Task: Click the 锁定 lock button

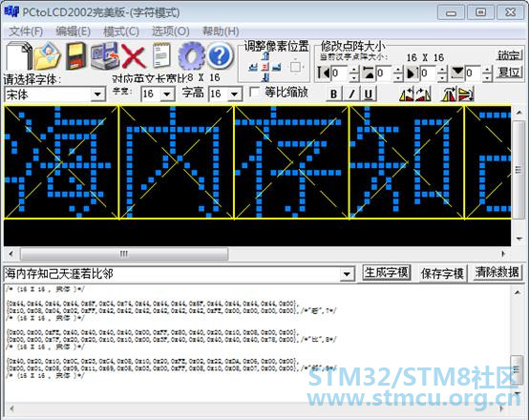Action: (509, 55)
